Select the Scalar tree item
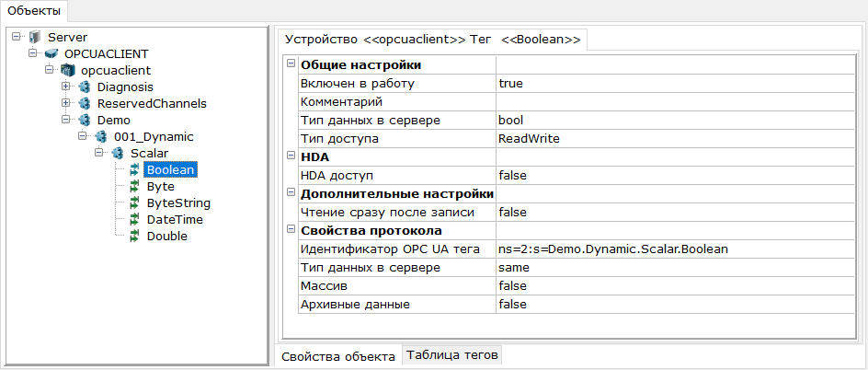 pos(150,154)
